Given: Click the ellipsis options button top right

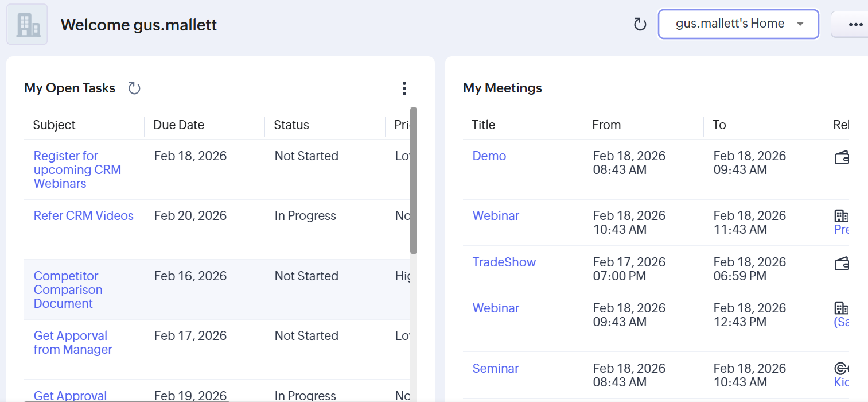Looking at the screenshot, I should 855,24.
